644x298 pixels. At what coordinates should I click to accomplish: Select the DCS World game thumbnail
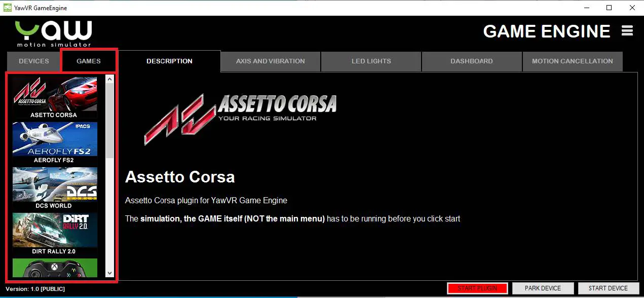tap(55, 184)
